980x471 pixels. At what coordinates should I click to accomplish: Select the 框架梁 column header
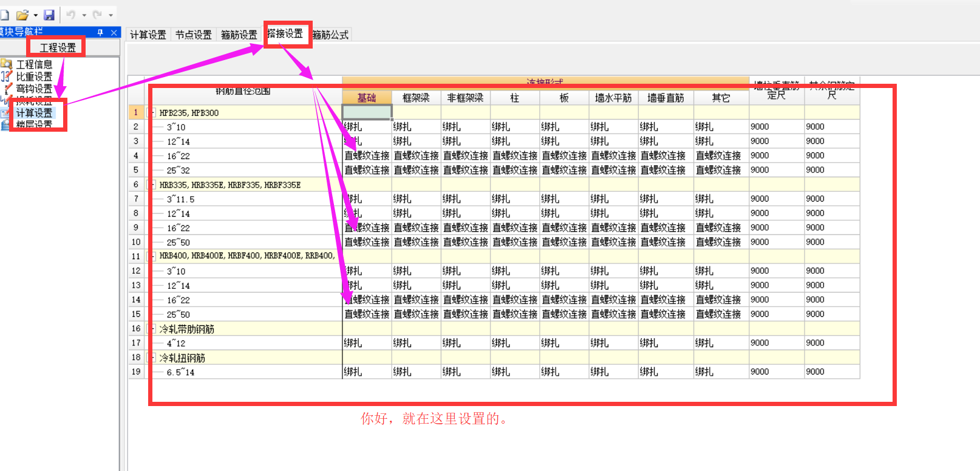[416, 98]
